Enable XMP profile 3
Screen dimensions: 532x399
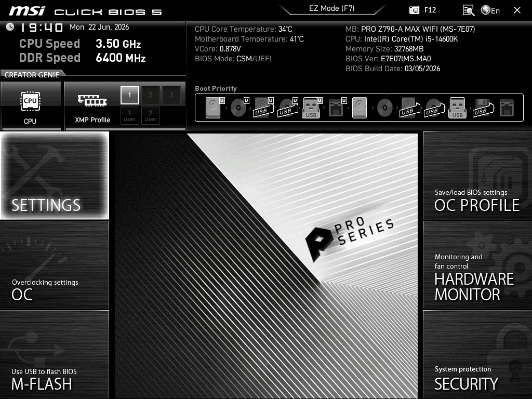point(171,95)
